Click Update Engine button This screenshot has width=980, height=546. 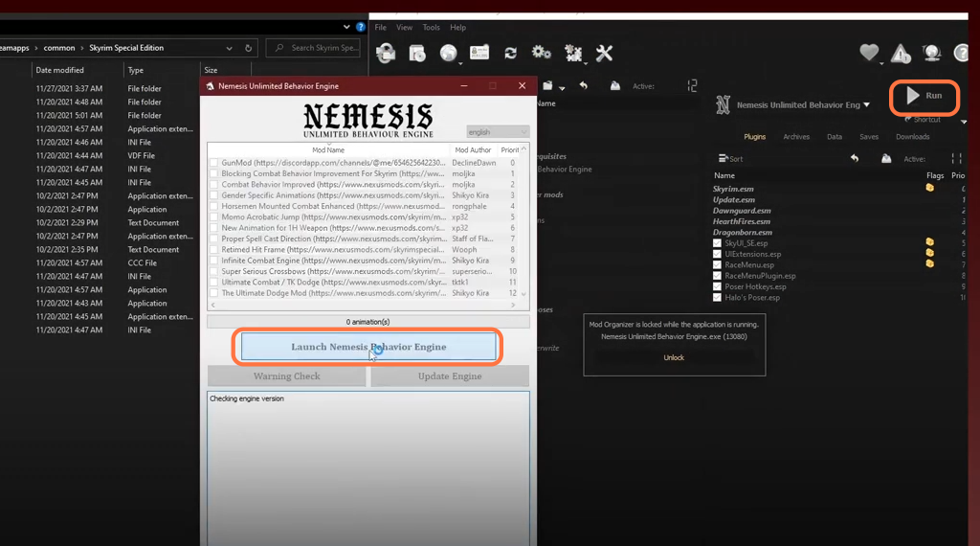coord(450,375)
